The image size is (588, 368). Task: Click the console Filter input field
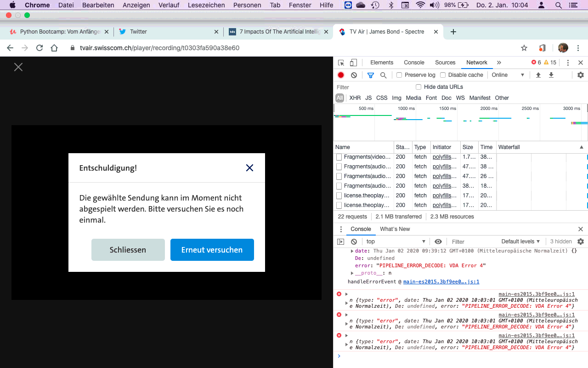(x=473, y=241)
